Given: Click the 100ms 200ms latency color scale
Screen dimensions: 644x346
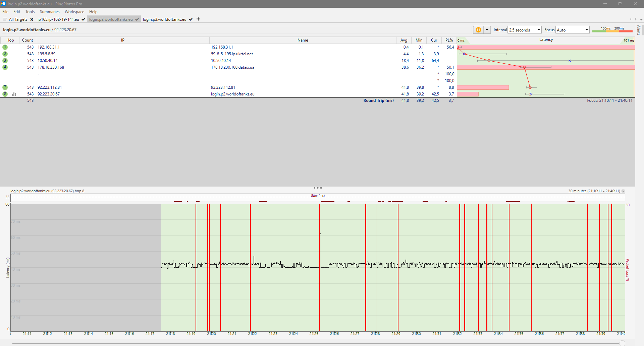Looking at the screenshot, I should 612,30.
